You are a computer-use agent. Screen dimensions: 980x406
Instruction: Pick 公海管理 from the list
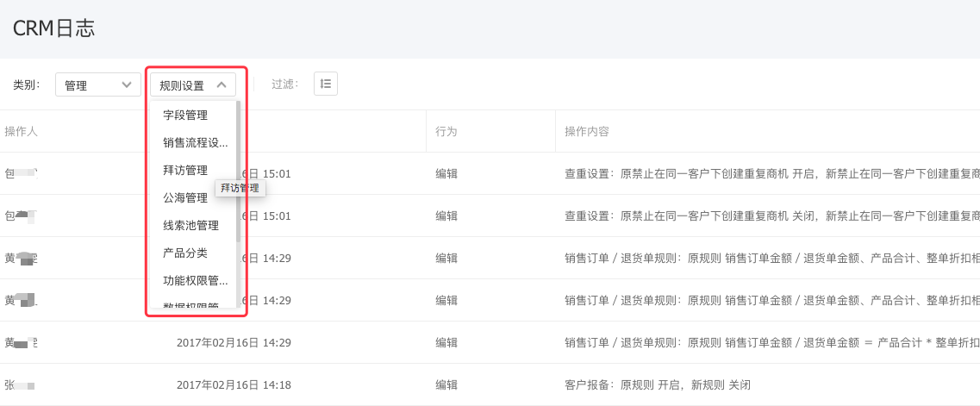pyautogui.click(x=185, y=197)
